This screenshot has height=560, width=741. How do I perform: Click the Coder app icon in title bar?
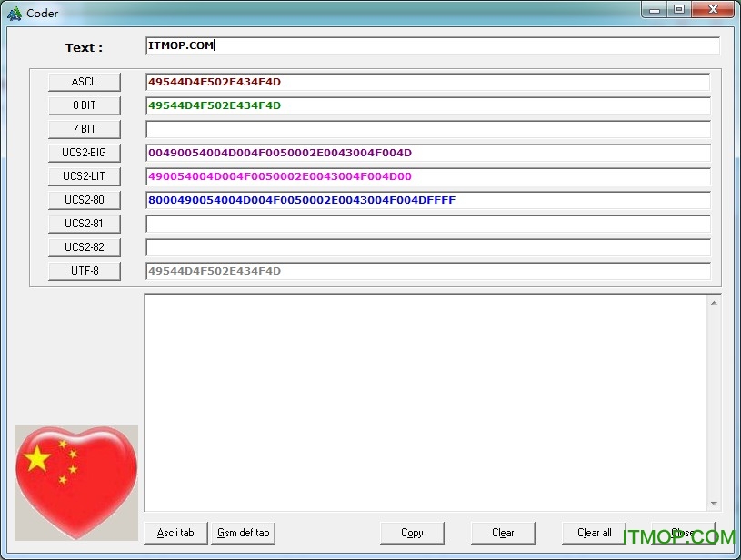(x=15, y=14)
